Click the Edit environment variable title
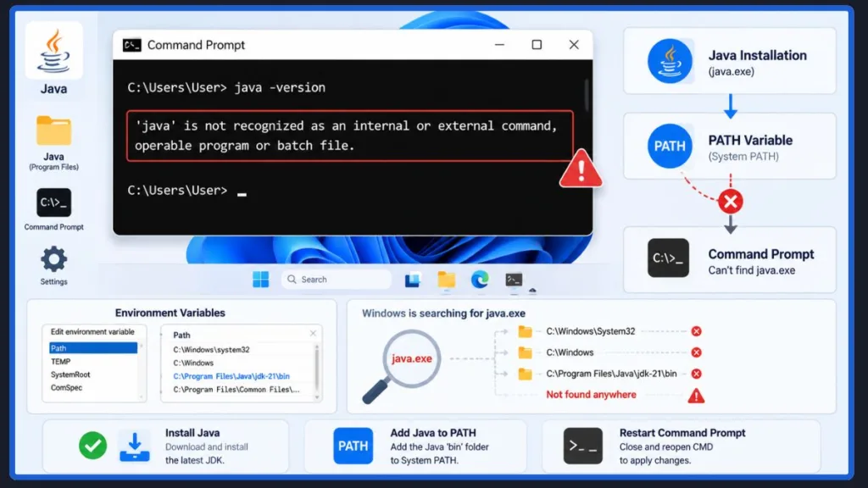Viewport: 868px width, 488px height. [92, 332]
